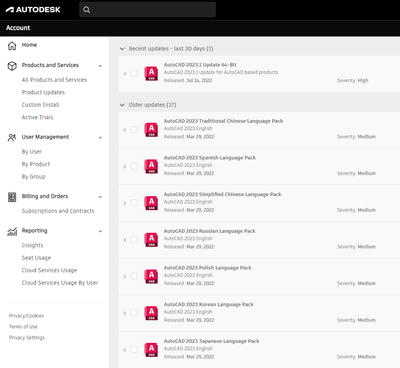Click the Account header label
This screenshot has height=368, width=400.
click(x=18, y=28)
